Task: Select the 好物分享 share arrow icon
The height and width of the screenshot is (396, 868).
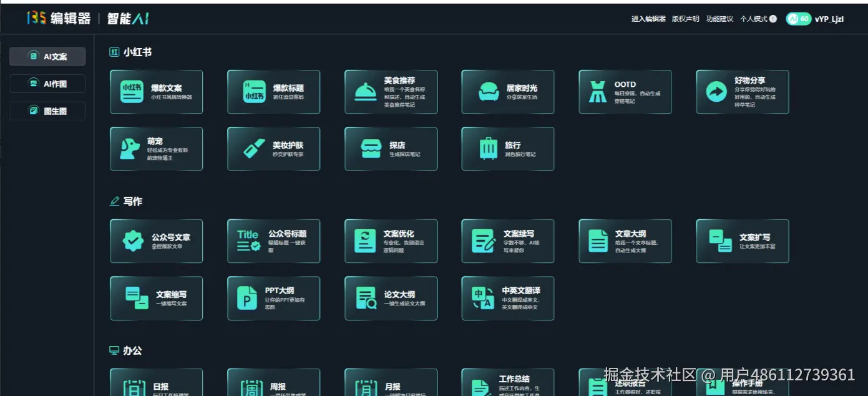Action: (x=716, y=92)
